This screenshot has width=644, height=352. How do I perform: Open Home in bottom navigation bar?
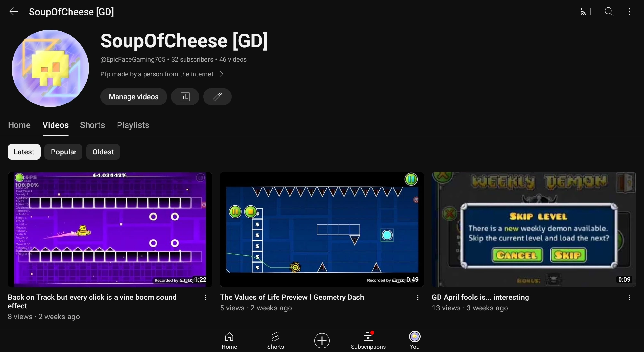tap(229, 341)
